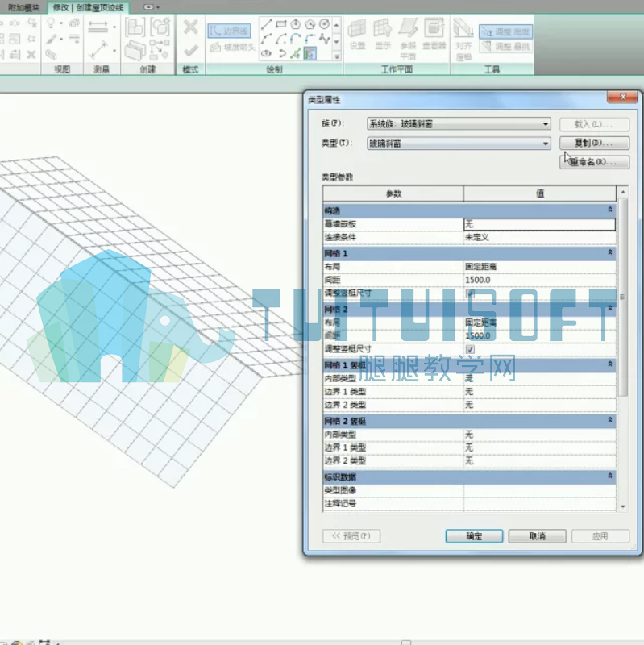The width and height of the screenshot is (644, 645).
Task: Select the Circle draw tool
Action: [x=325, y=24]
